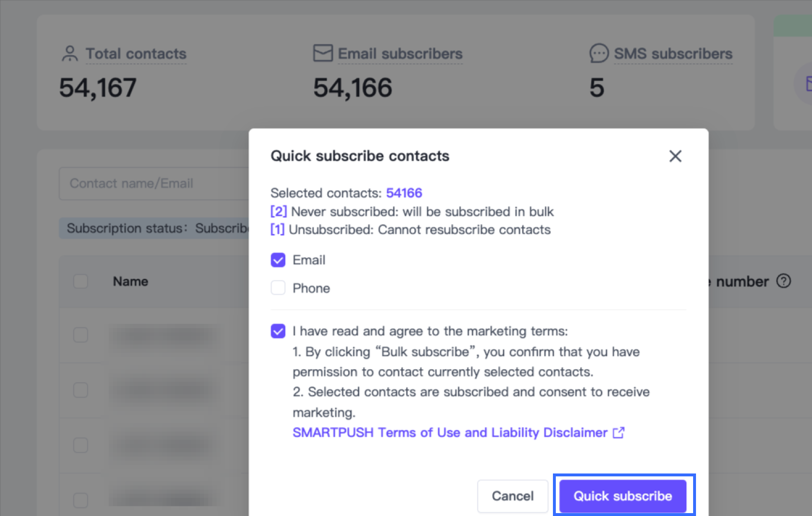This screenshot has height=516, width=812.
Task: Click the Subscription status filter tag
Action: pyautogui.click(x=155, y=228)
